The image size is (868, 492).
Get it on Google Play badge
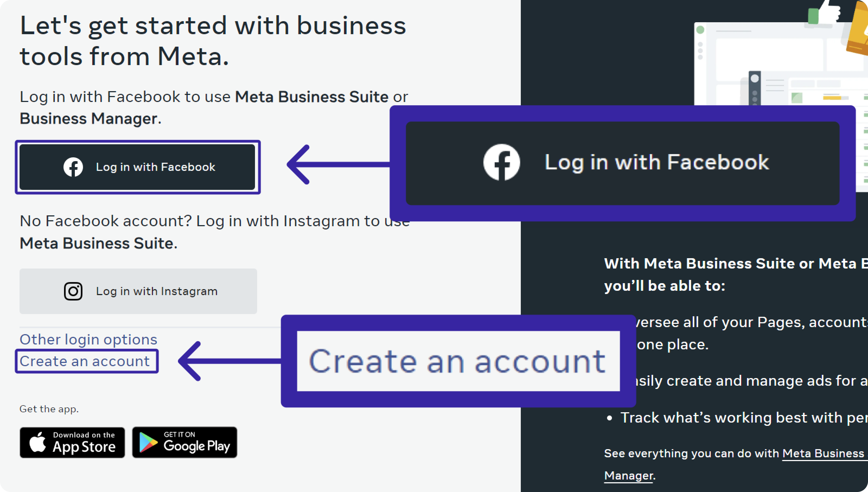pos(184,442)
